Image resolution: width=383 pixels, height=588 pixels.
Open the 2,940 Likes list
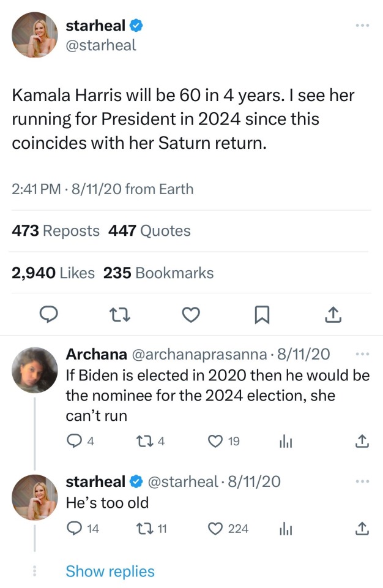click(53, 273)
